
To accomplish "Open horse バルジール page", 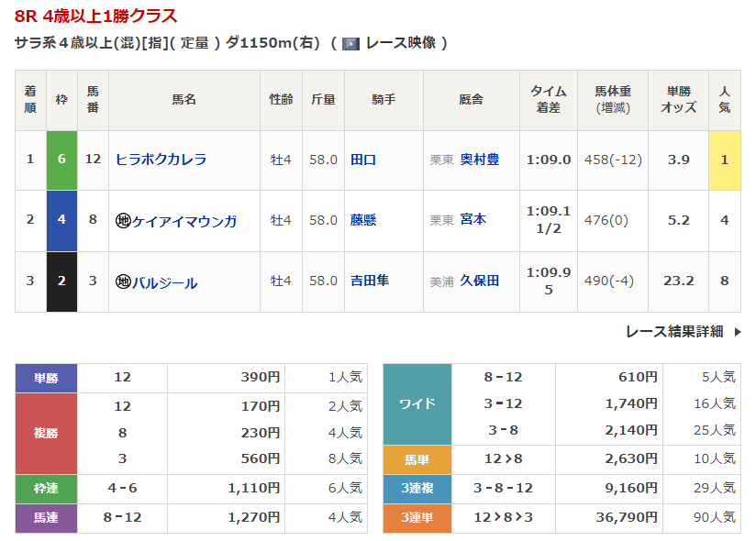I will point(164,282).
